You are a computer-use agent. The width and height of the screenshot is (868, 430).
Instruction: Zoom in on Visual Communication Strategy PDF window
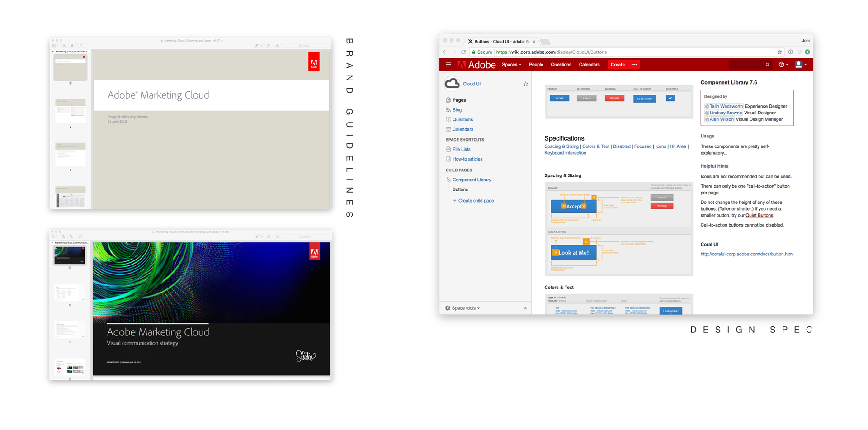[71, 236]
